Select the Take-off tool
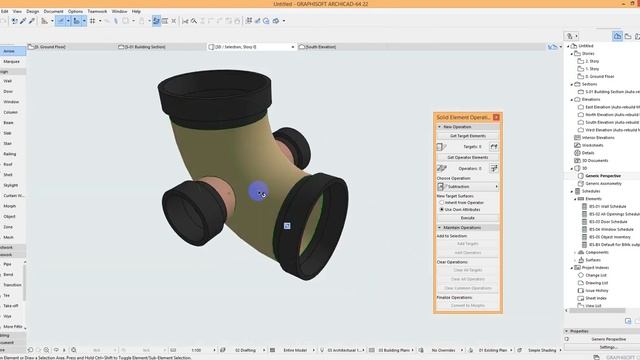 11,306
